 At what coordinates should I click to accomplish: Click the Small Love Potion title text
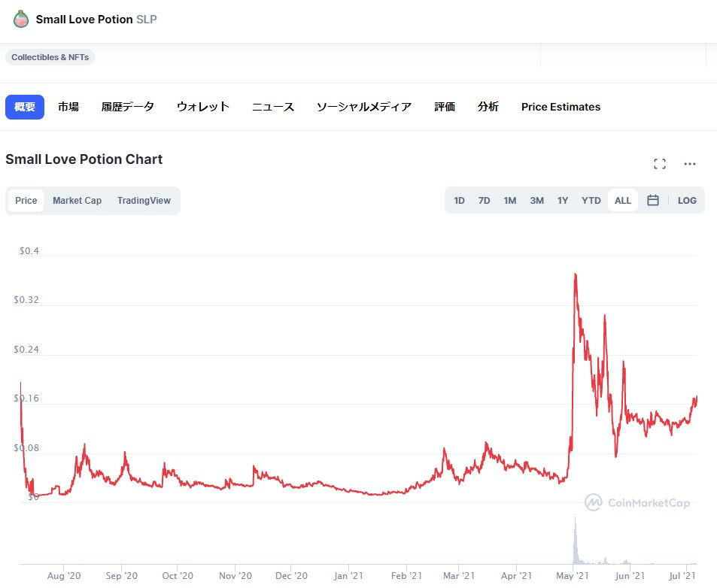(84, 20)
